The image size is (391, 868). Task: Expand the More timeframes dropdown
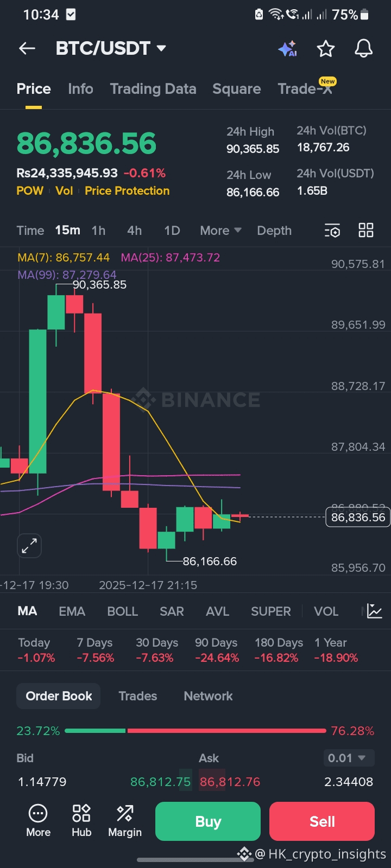(220, 231)
